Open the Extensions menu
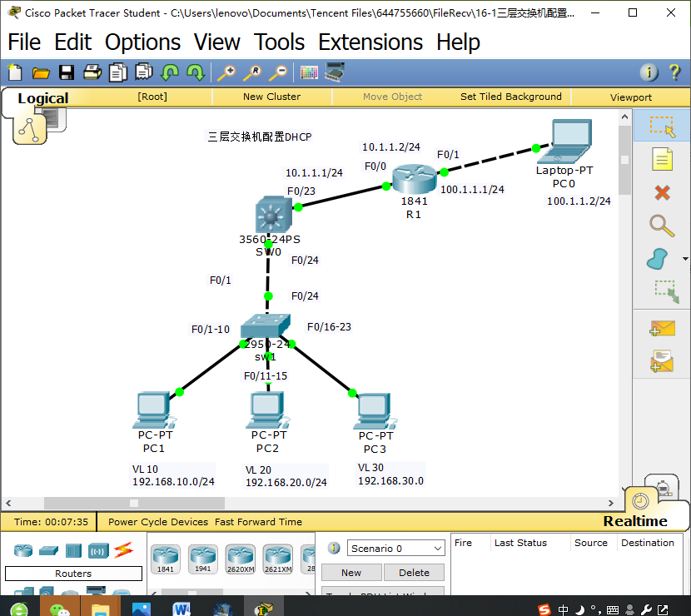 click(370, 42)
